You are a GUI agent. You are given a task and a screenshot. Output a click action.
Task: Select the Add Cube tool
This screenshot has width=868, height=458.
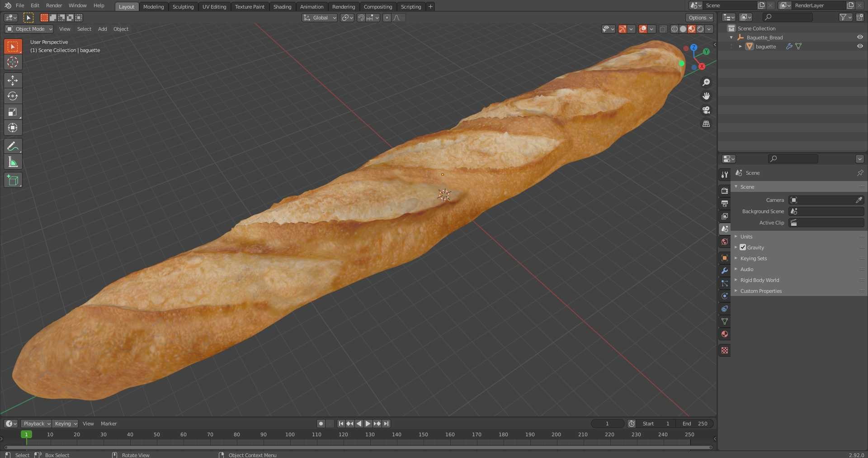click(13, 180)
